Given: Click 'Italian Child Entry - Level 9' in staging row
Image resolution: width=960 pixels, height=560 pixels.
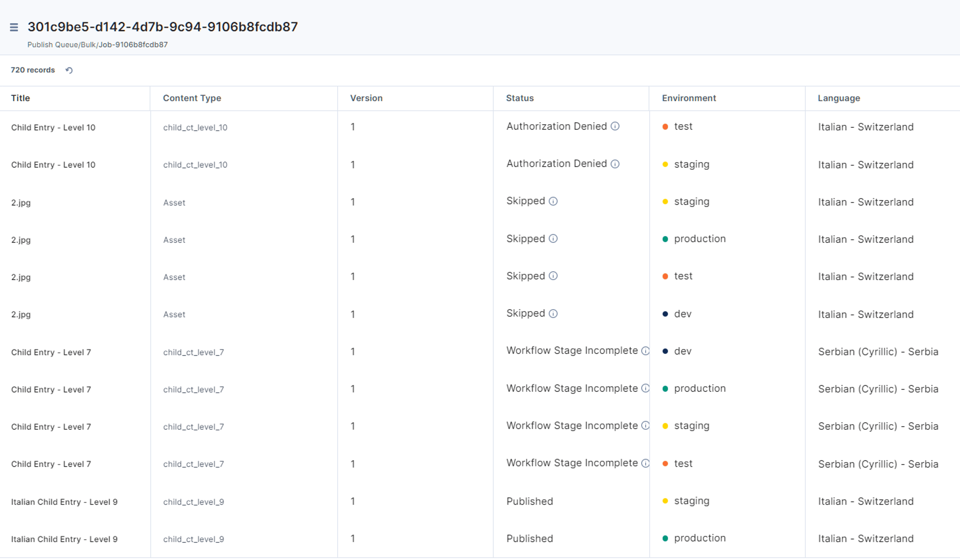Looking at the screenshot, I should [x=64, y=502].
